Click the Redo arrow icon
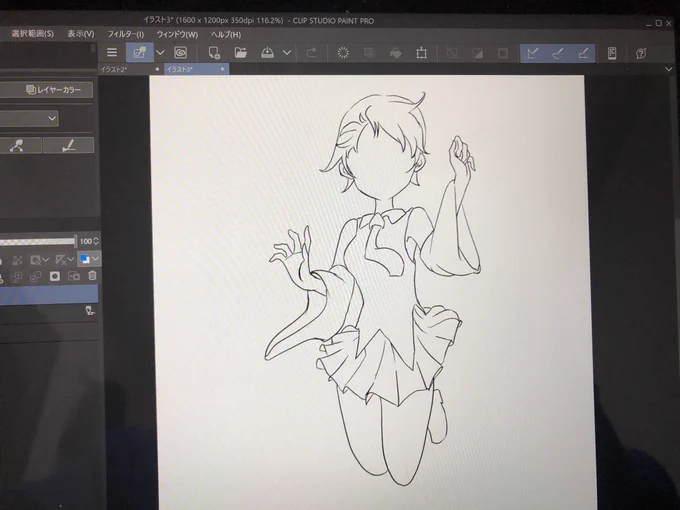Image resolution: width=680 pixels, height=510 pixels. (311, 53)
